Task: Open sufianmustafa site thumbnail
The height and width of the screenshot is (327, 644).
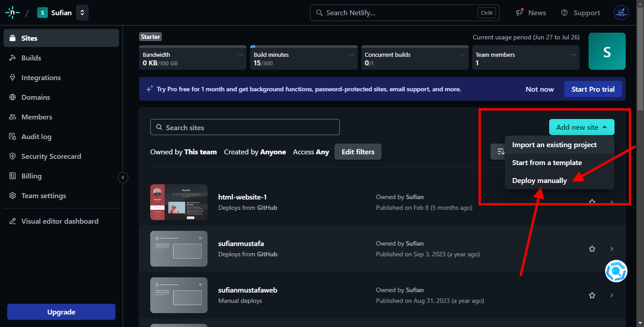Action: click(x=179, y=249)
